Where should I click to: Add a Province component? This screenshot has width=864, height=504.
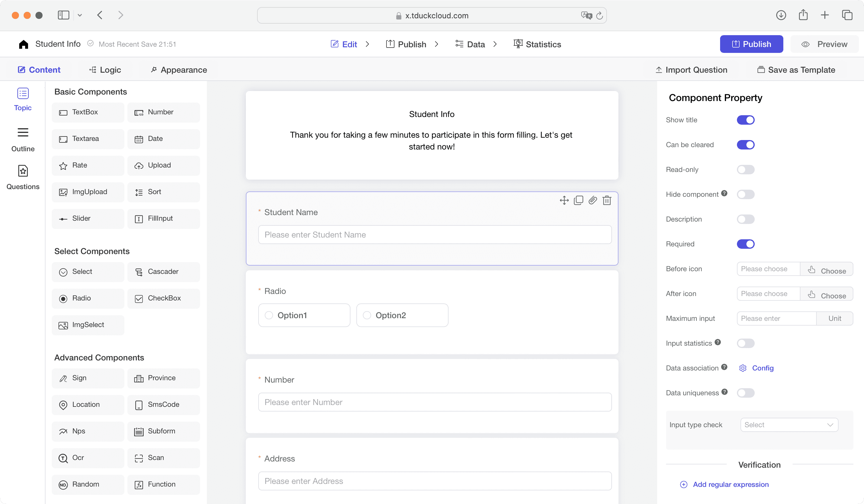163,378
